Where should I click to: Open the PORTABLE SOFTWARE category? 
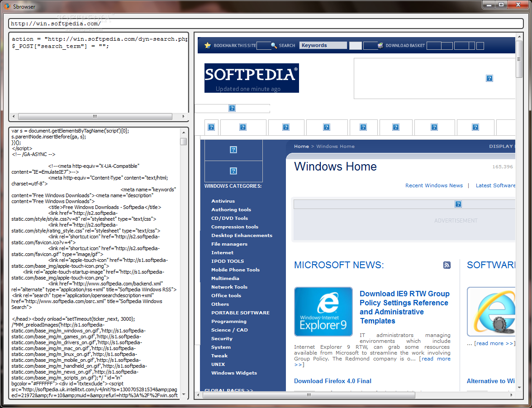pyautogui.click(x=240, y=313)
